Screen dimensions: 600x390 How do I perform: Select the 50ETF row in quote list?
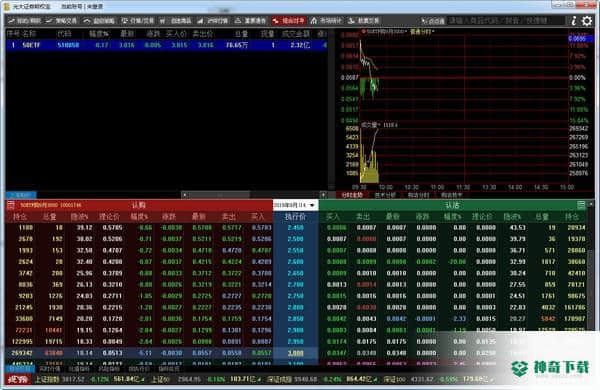(166, 45)
